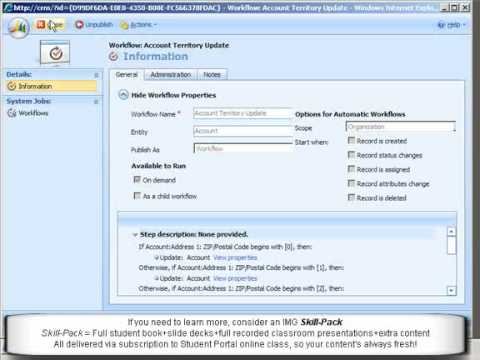This screenshot has width=480, height=360.
Task: Click 'Workflow: Account Territory Update' title text
Action: pyautogui.click(x=169, y=45)
